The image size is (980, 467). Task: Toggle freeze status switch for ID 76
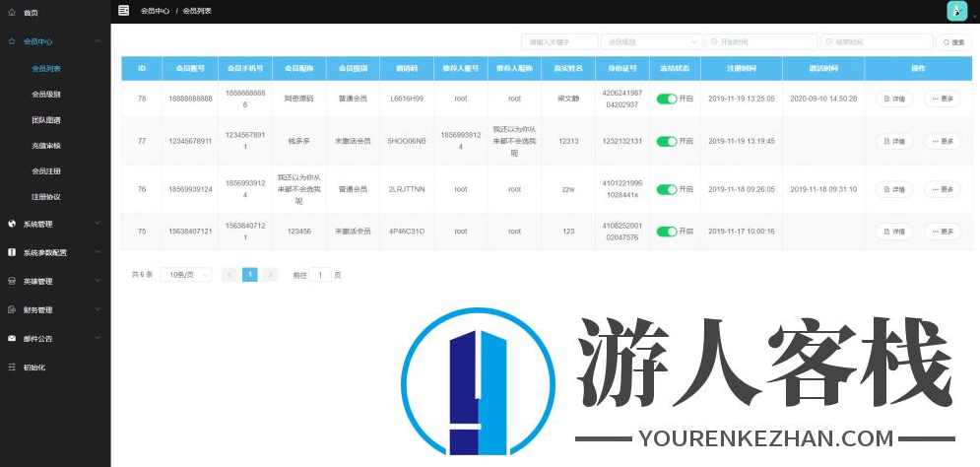(667, 189)
